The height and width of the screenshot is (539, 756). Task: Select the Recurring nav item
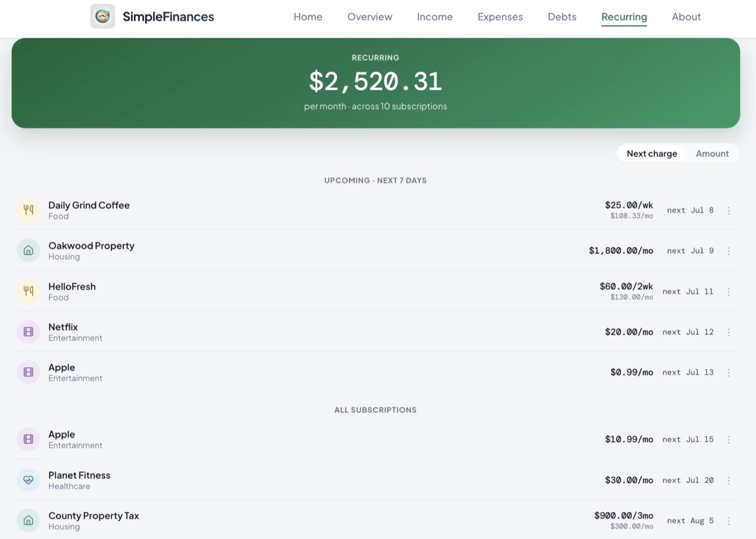tap(624, 17)
